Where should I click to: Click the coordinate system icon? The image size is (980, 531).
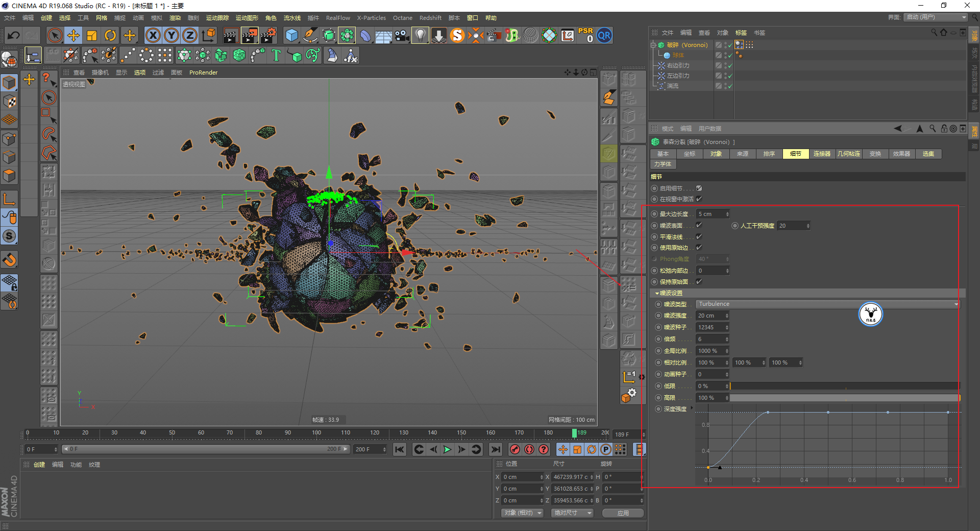click(x=209, y=35)
